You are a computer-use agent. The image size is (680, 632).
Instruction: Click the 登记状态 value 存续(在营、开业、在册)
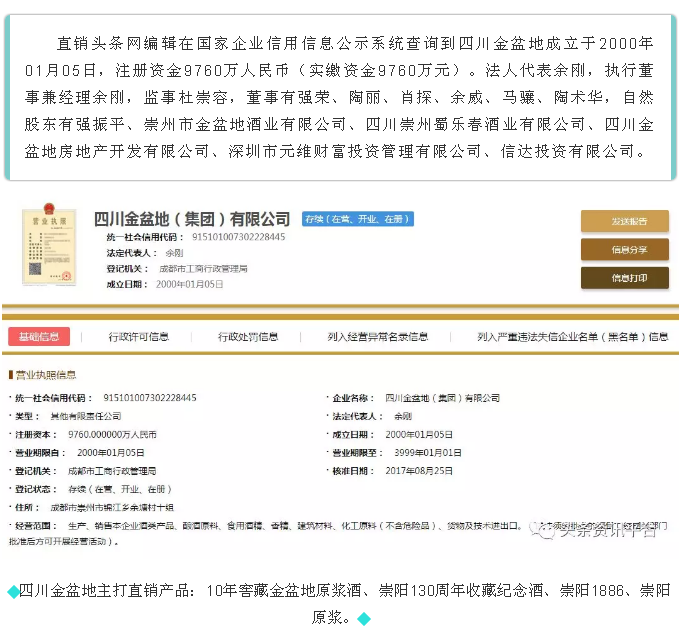pos(120,489)
